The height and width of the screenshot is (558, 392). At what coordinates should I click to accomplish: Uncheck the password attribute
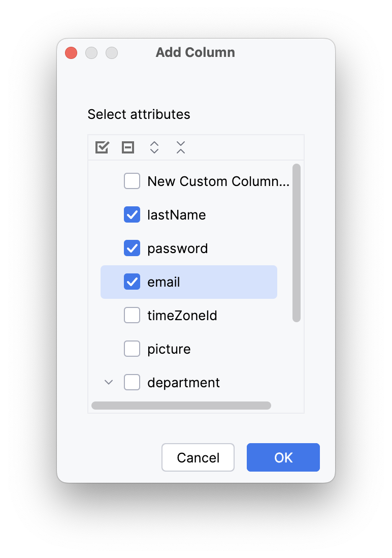point(132,248)
